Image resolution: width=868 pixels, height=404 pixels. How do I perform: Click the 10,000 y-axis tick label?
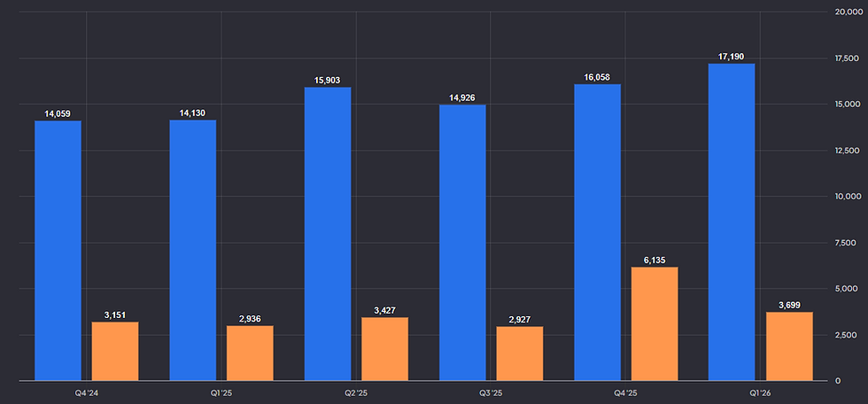tap(847, 197)
